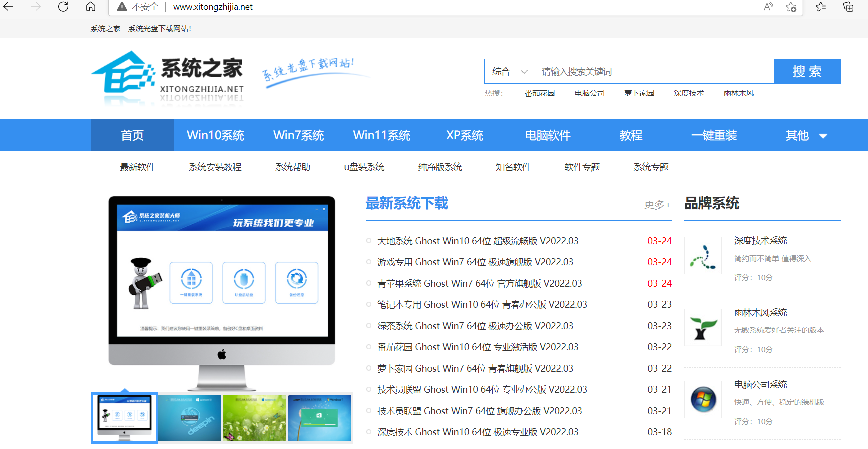Reload the page with the refresh icon

[x=63, y=7]
